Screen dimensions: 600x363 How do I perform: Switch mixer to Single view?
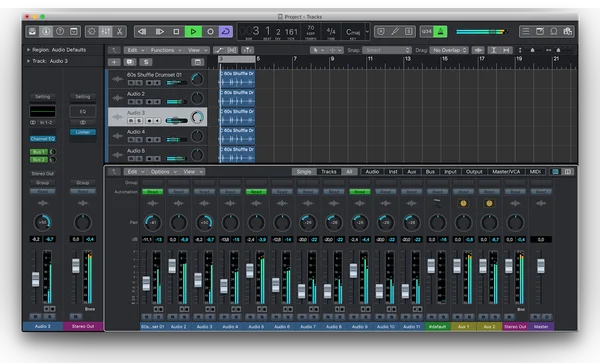pos(304,172)
